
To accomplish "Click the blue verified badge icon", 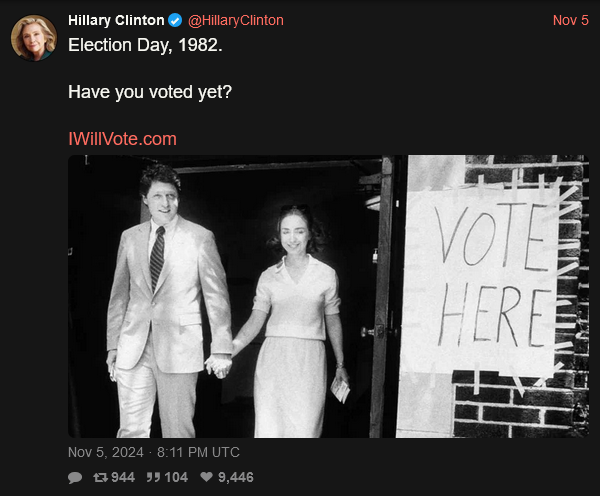I will [175, 20].
